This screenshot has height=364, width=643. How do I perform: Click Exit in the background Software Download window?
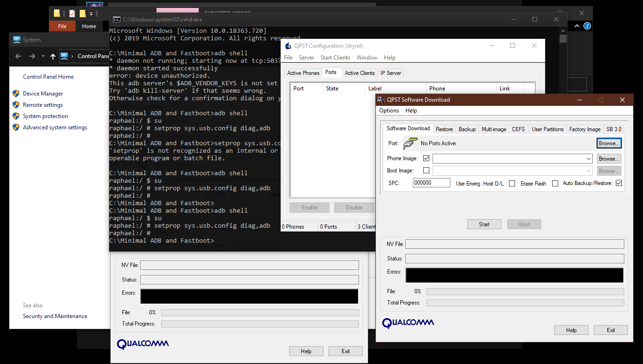point(345,351)
